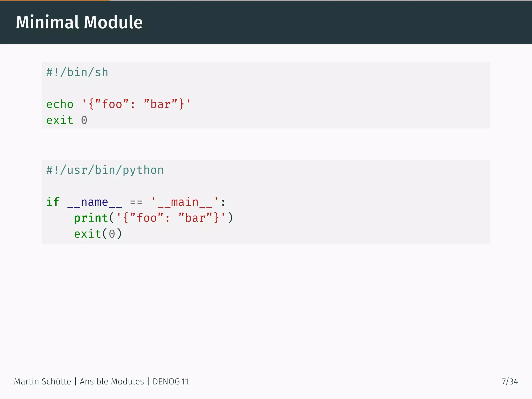Click the 'Minimal Module' slide title
The height and width of the screenshot is (399, 532).
tap(79, 22)
